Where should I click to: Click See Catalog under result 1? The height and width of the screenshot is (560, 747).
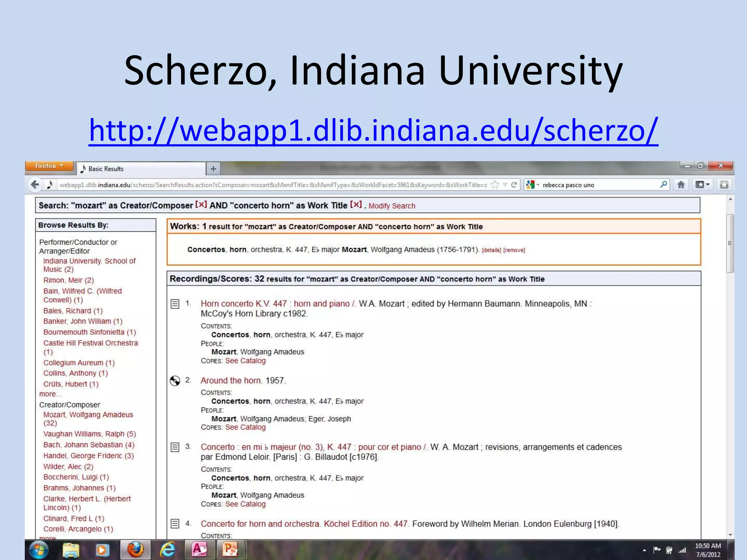point(245,361)
